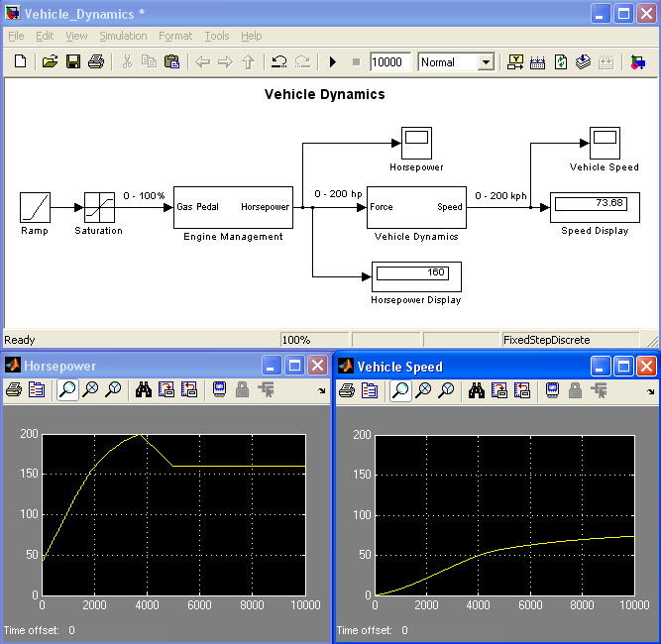Open the Simulation menu
This screenshot has width=661, height=644.
pos(124,37)
